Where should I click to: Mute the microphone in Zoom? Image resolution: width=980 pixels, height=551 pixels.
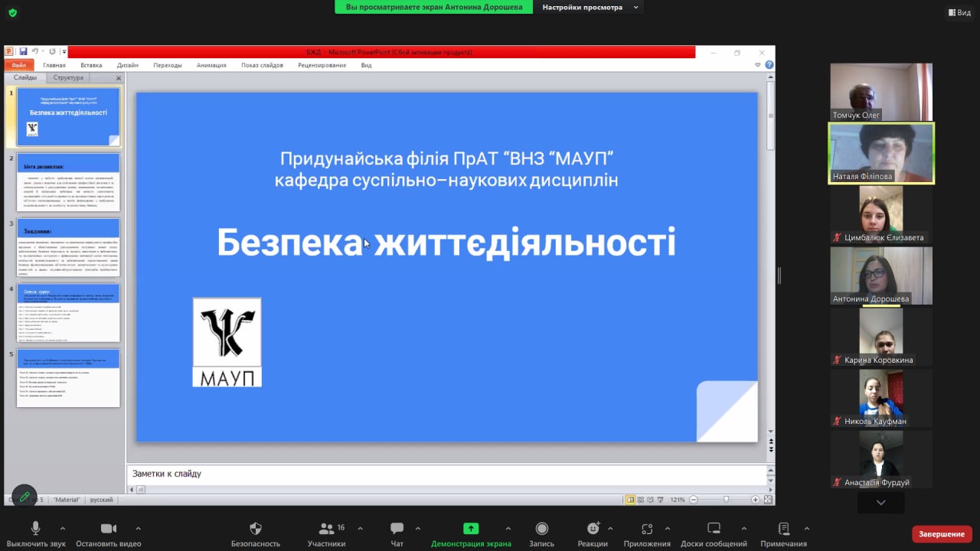[35, 529]
